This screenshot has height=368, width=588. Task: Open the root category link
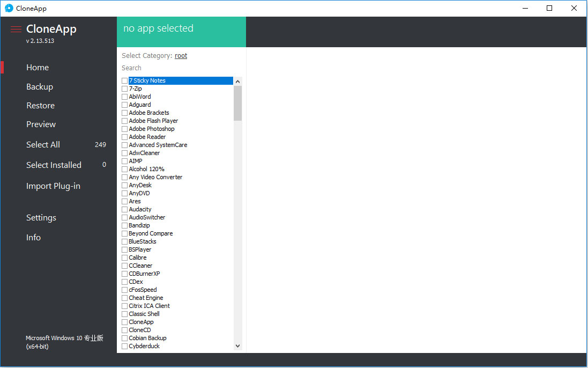pyautogui.click(x=181, y=55)
